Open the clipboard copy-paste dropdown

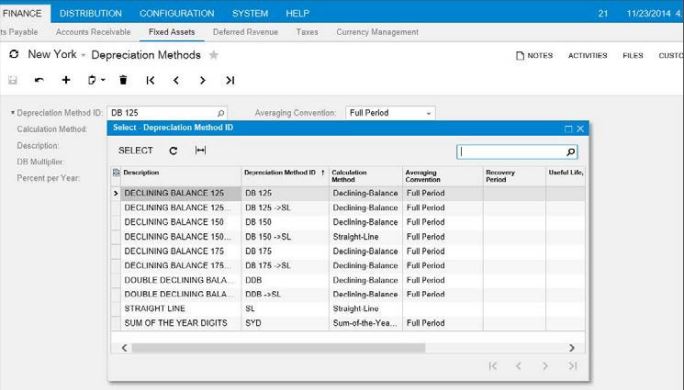coord(96,80)
